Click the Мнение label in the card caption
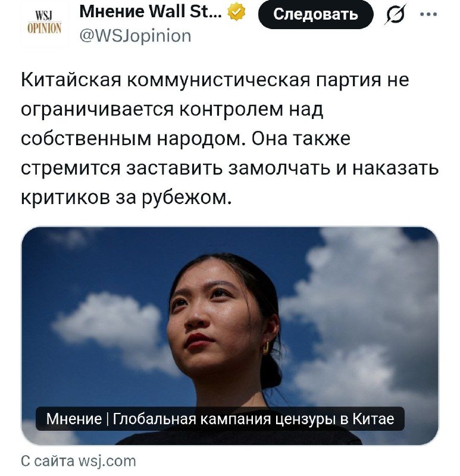This screenshot has width=460, height=476. point(74,419)
